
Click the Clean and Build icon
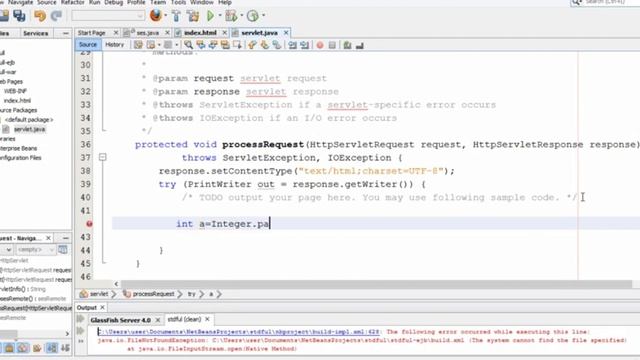point(193,16)
